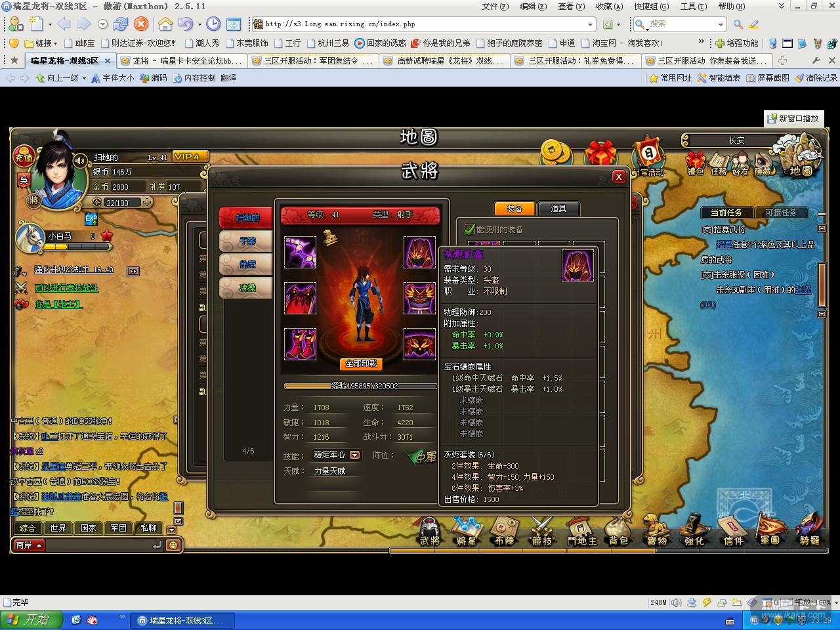Click the stamina plus button next to 32/100
Screen dimensions: 840x630
click(x=148, y=203)
